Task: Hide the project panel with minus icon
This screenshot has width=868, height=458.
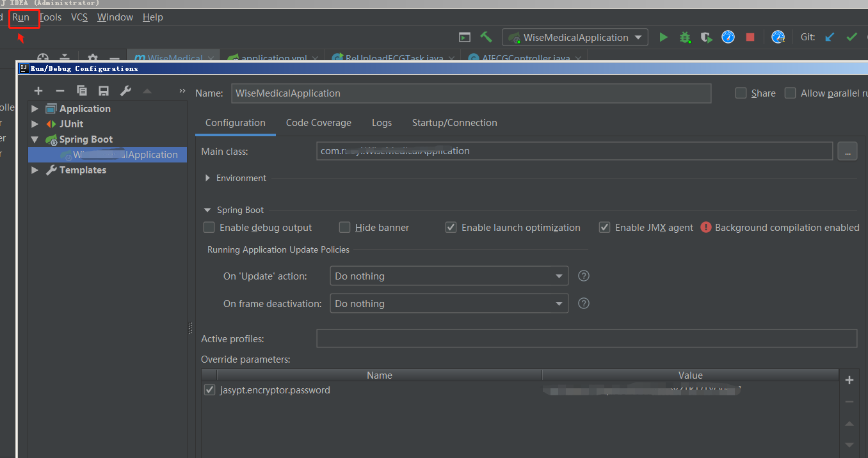Action: pos(113,58)
